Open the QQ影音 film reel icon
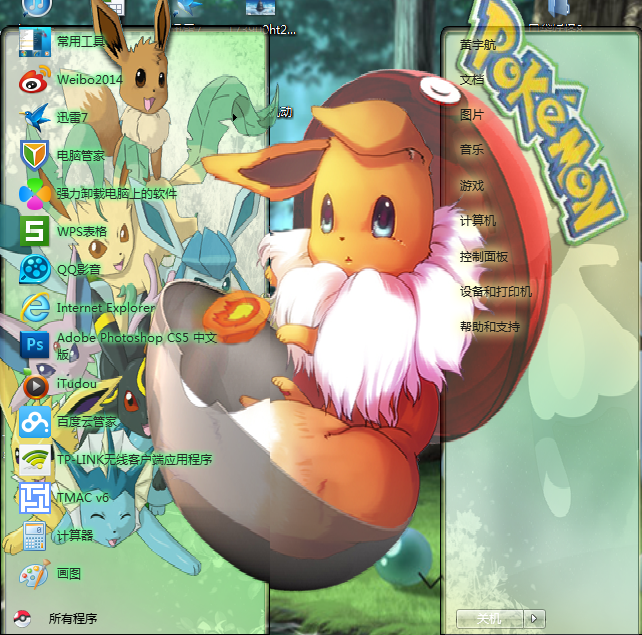 pyautogui.click(x=35, y=269)
